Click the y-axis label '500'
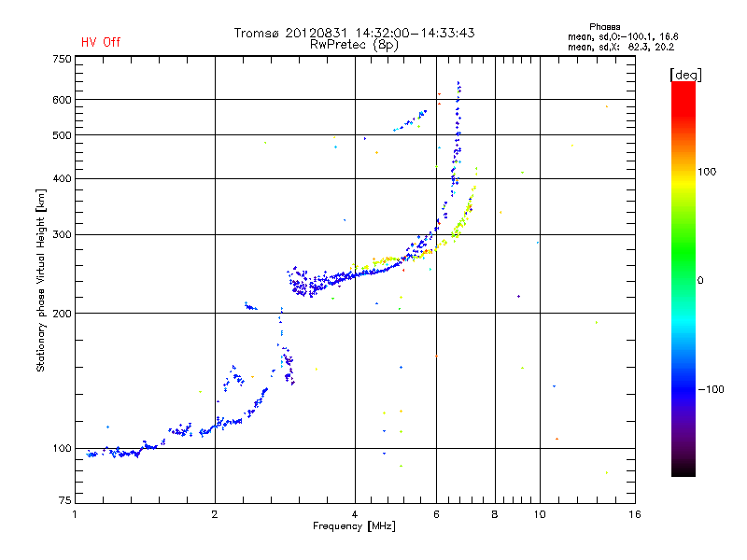The width and height of the screenshot is (747, 560). pos(62,135)
